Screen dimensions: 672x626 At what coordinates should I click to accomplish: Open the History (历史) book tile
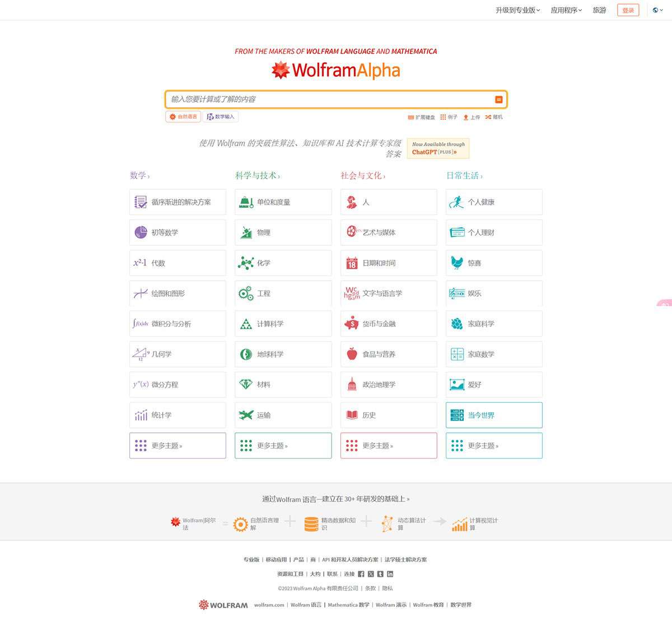tap(389, 415)
